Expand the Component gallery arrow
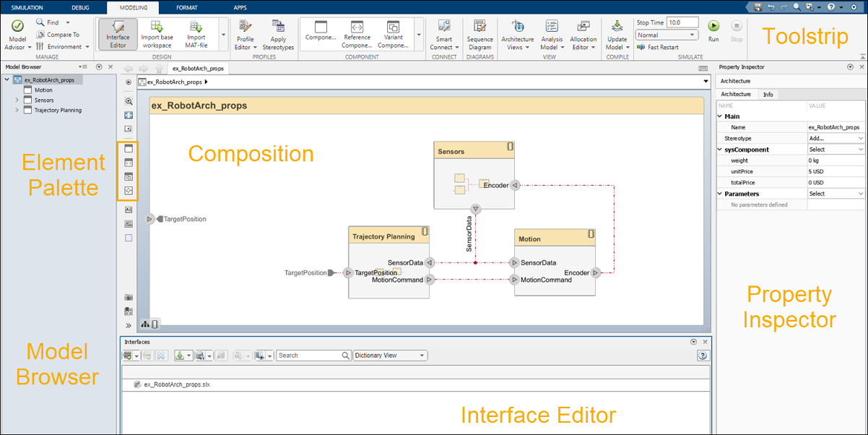Viewport: 868px width, 435px height. pos(419,35)
